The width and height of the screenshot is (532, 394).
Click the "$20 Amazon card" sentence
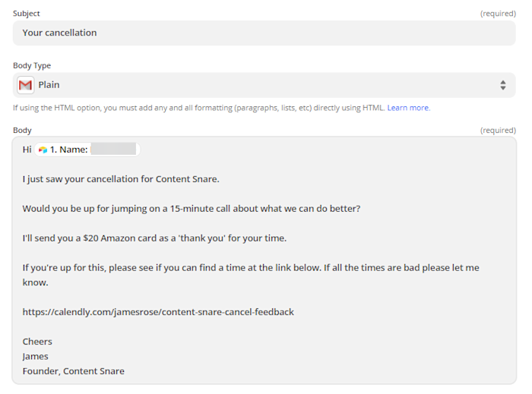click(154, 238)
